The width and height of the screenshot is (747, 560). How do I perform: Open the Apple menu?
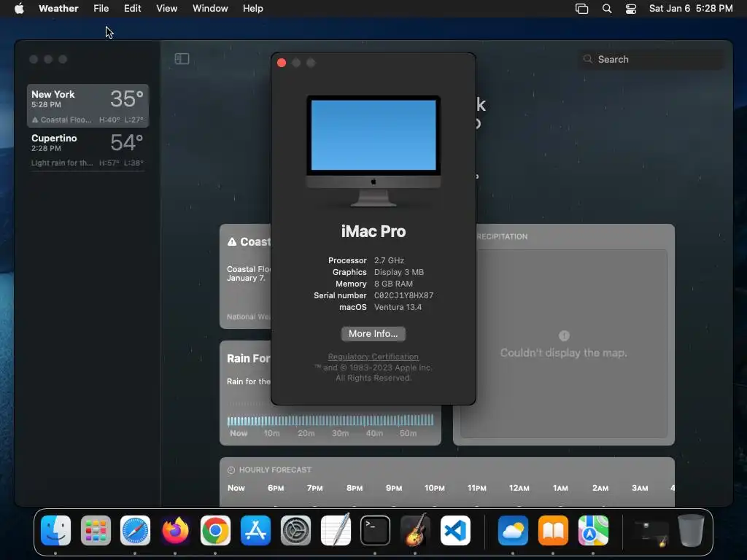[19, 9]
